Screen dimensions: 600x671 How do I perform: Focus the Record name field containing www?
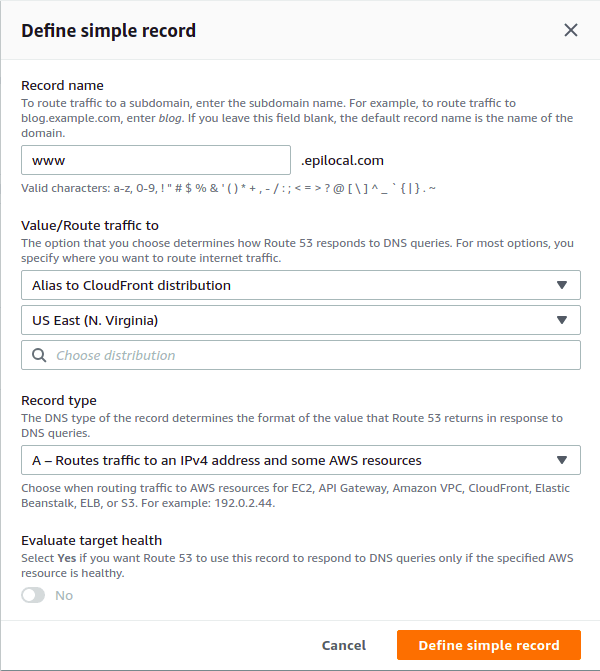[155, 160]
